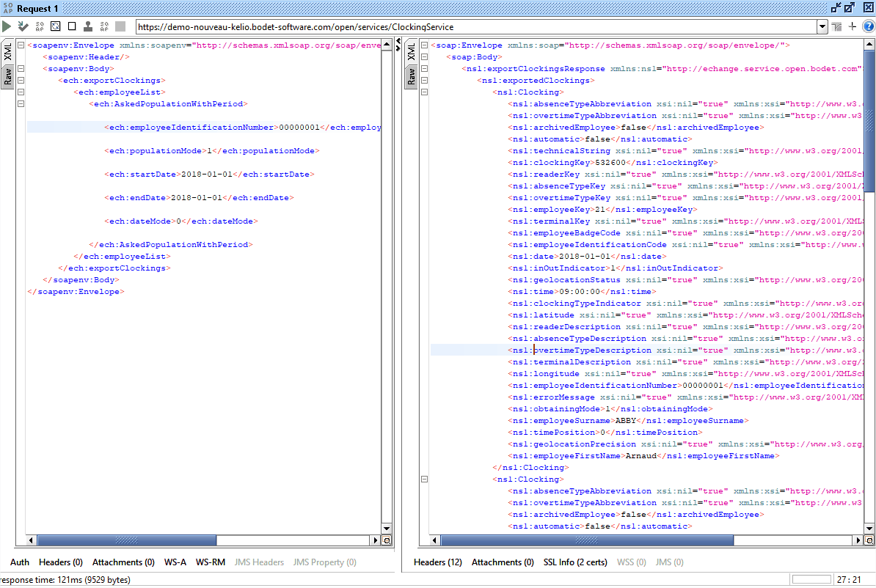Open the request Headers (0) tab

(61, 562)
